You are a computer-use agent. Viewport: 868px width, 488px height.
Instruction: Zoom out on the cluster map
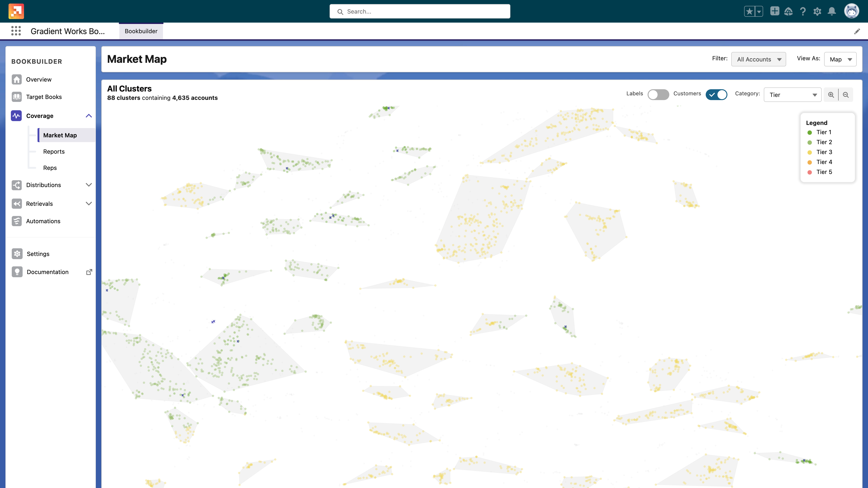tap(846, 95)
